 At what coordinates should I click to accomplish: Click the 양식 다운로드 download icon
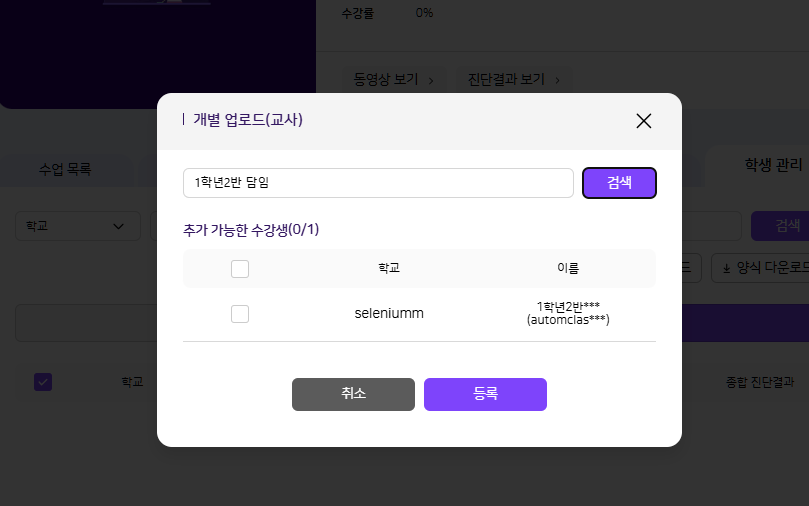tap(727, 268)
